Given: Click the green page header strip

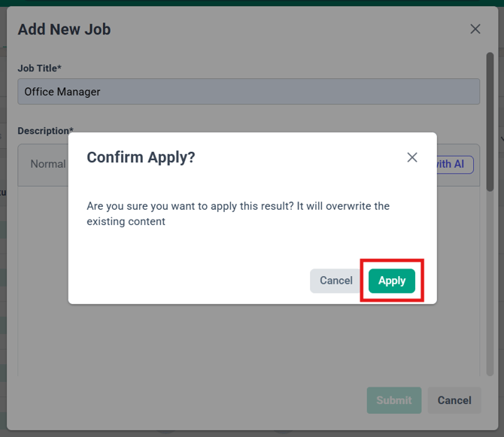Looking at the screenshot, I should tap(252, 2).
